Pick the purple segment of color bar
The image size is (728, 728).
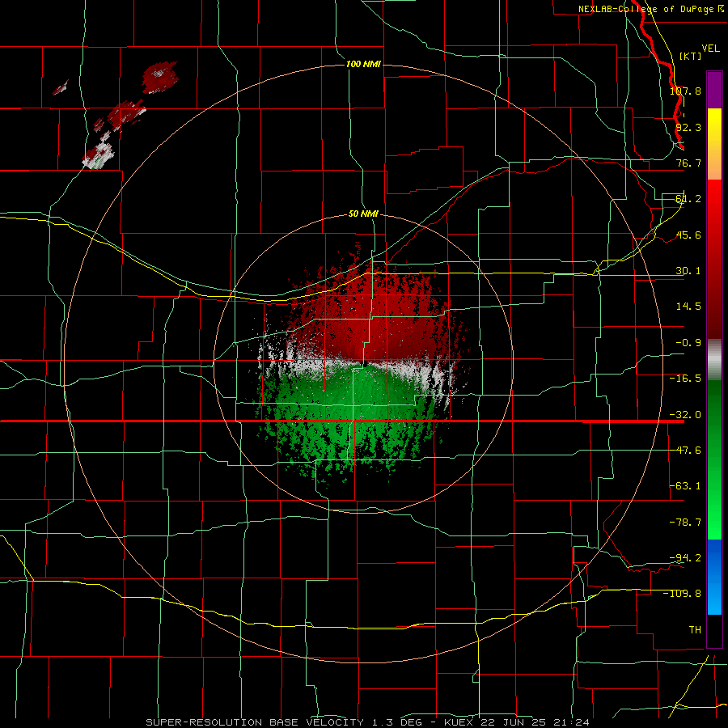coord(714,90)
